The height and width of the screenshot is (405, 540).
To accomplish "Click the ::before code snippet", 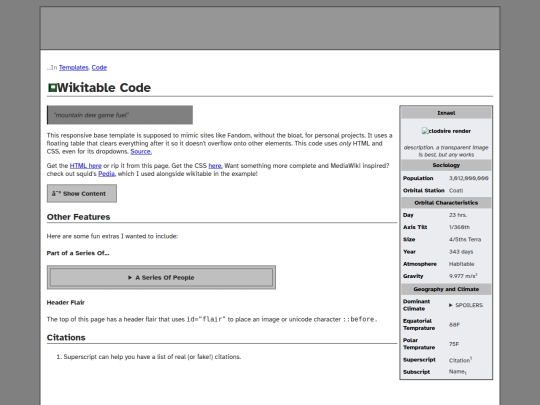I will [x=360, y=319].
